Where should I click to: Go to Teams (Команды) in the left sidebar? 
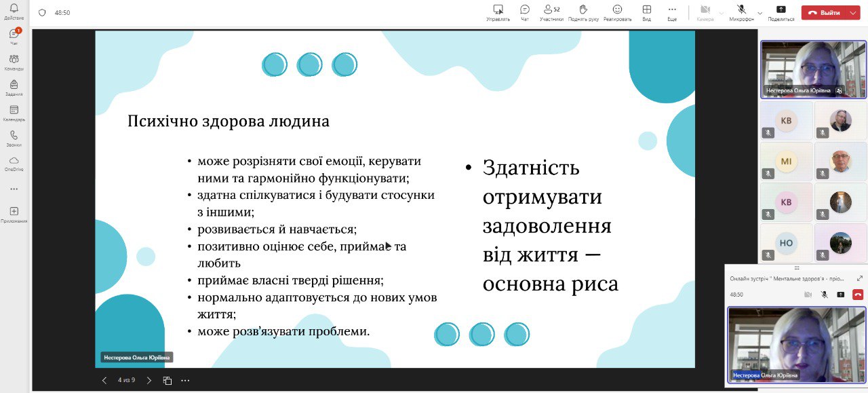tap(14, 62)
